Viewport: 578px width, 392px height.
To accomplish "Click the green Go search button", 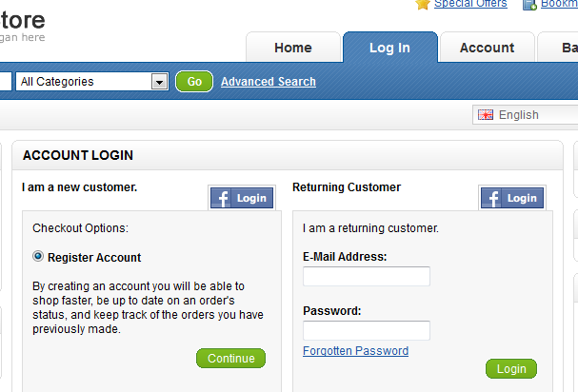I will (194, 82).
